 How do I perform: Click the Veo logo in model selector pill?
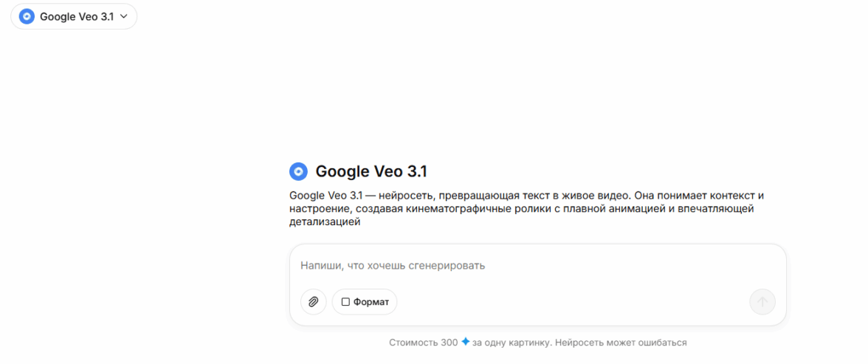click(27, 17)
